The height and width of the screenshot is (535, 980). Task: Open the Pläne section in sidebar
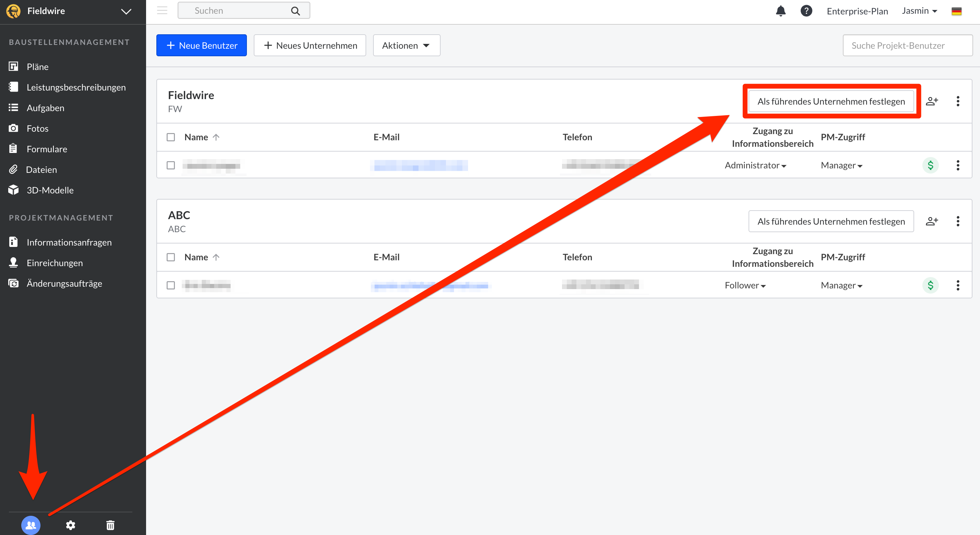coord(37,67)
